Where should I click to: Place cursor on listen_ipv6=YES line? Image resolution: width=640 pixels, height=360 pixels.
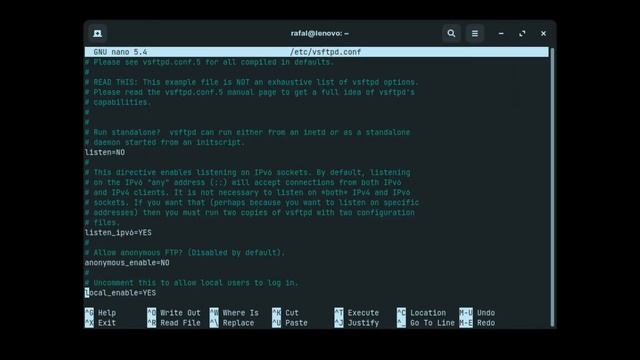[118, 233]
